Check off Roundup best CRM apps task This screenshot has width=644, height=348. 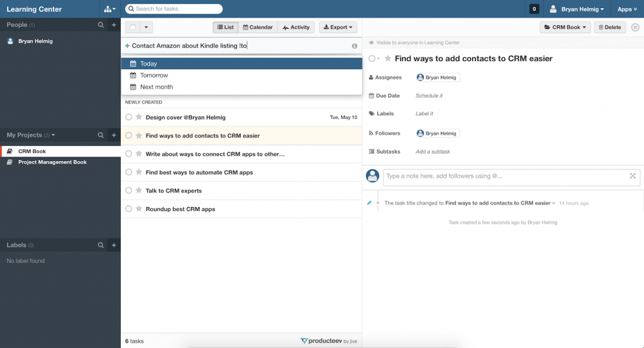point(128,209)
